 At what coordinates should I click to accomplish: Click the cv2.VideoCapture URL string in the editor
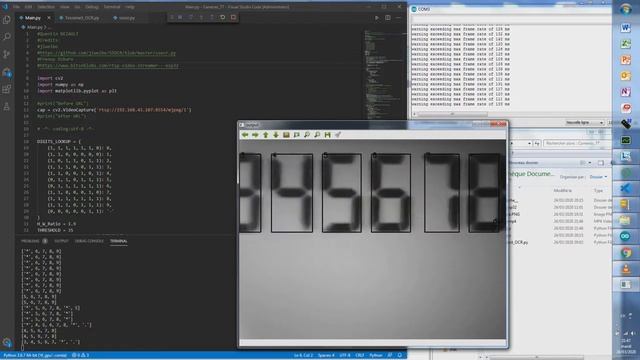(x=144, y=110)
